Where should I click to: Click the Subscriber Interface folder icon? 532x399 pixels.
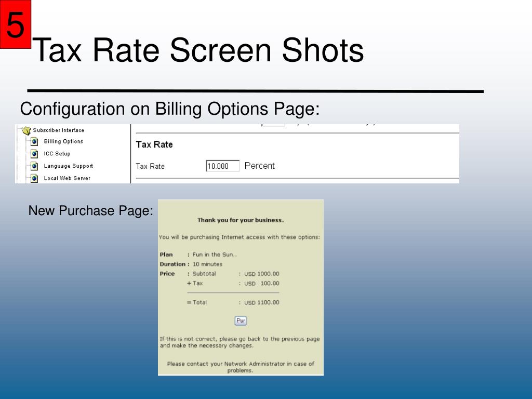point(26,130)
